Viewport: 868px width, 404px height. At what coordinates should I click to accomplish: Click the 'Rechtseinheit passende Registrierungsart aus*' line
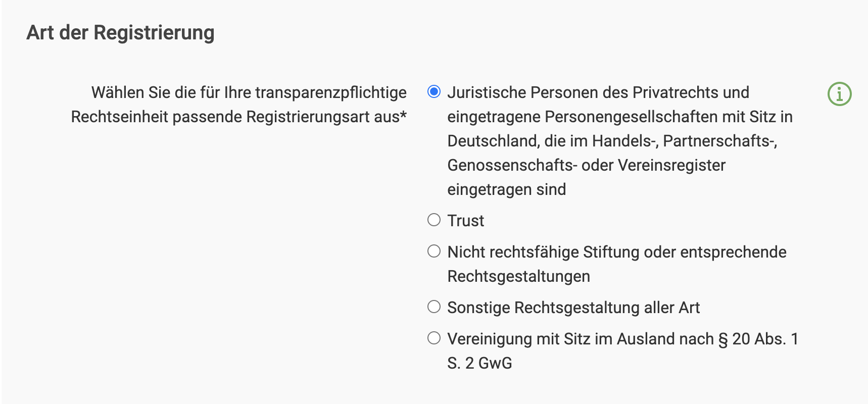(x=238, y=117)
